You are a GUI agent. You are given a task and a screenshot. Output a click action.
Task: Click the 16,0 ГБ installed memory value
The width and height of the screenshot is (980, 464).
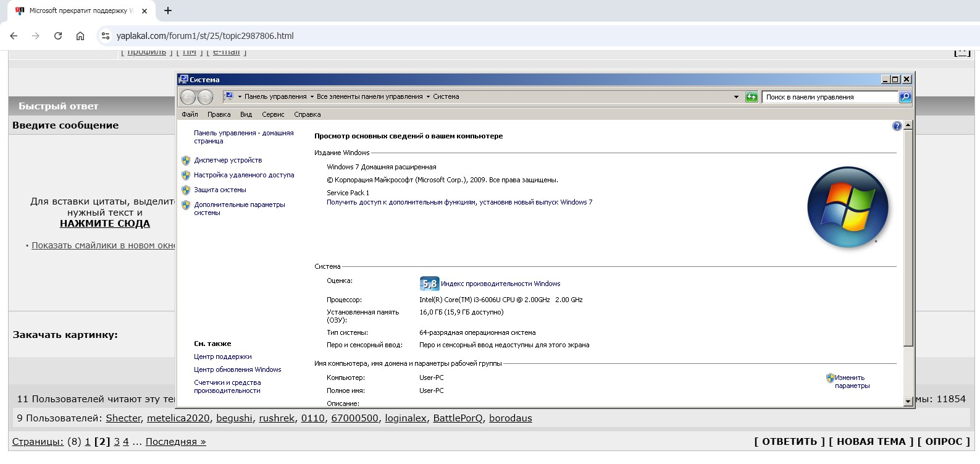tap(461, 312)
